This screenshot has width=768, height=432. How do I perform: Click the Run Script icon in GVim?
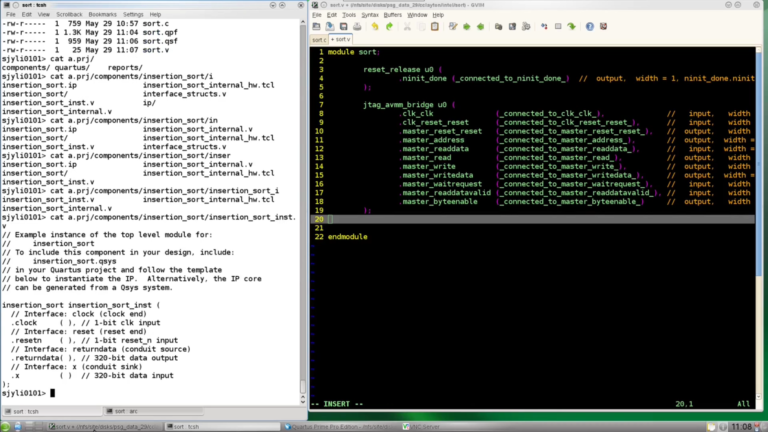(x=526, y=26)
